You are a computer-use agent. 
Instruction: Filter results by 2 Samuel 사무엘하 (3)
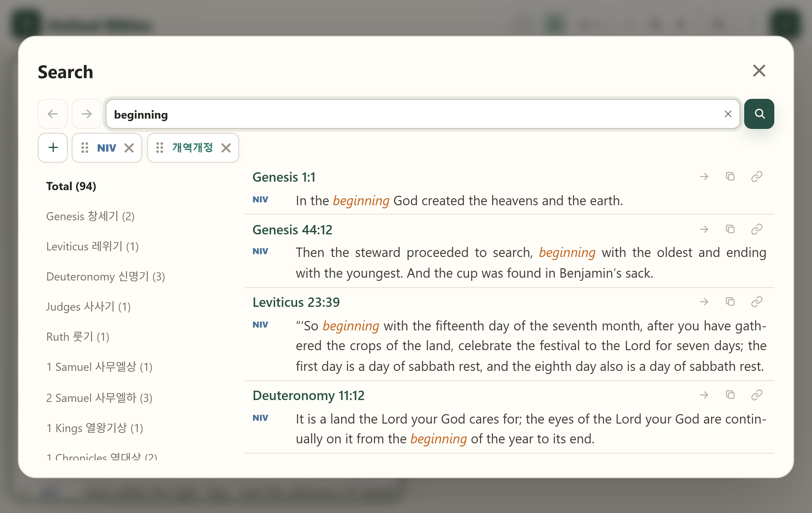[x=99, y=398]
